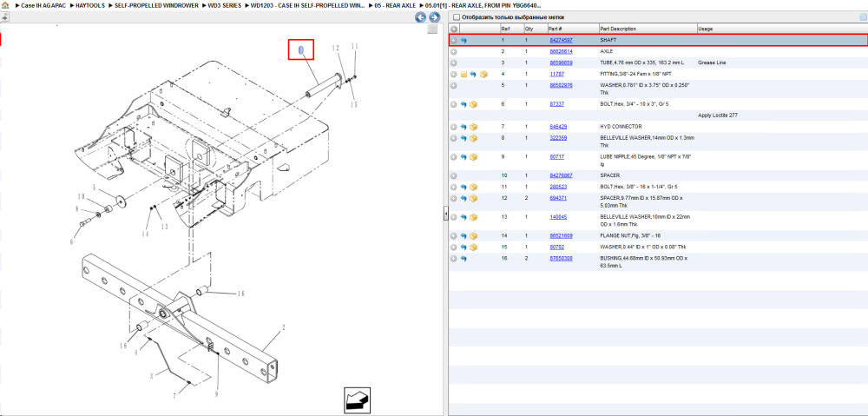The width and height of the screenshot is (868, 416).
Task: Select callout 5 washer in the diagram
Action: [x=94, y=188]
